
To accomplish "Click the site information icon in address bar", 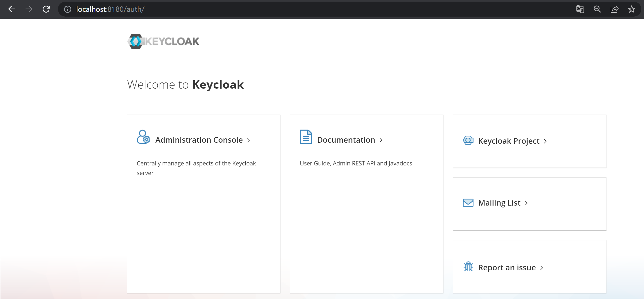I will pyautogui.click(x=67, y=9).
